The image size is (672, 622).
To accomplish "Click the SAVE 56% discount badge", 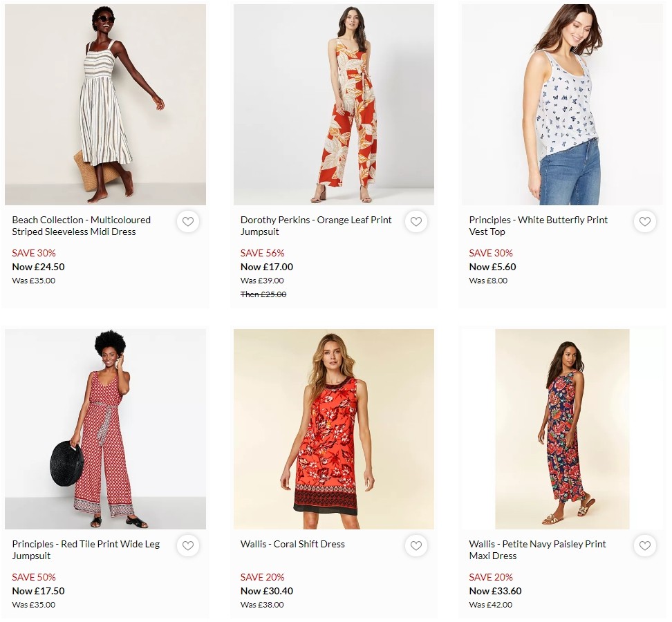I will click(x=262, y=253).
